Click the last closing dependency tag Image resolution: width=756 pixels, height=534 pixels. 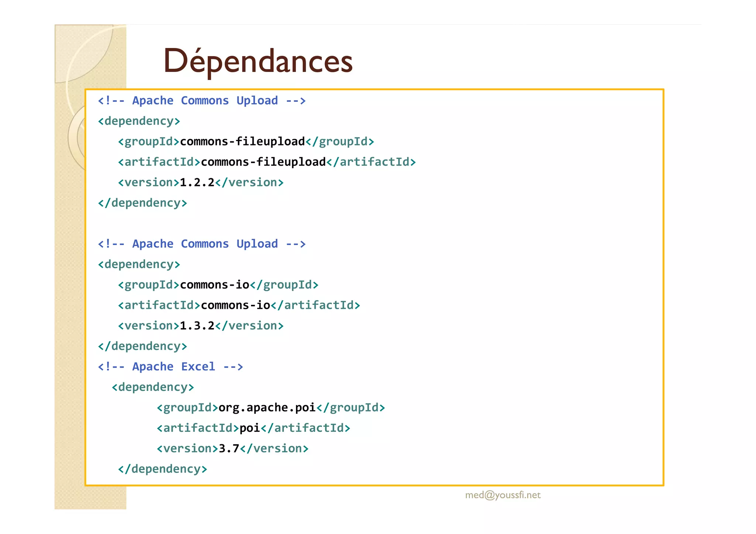[162, 469]
